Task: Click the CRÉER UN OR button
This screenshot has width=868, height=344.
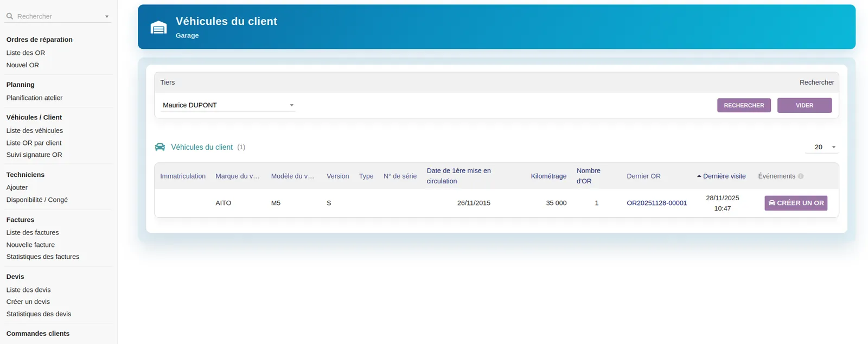Action: (x=796, y=203)
